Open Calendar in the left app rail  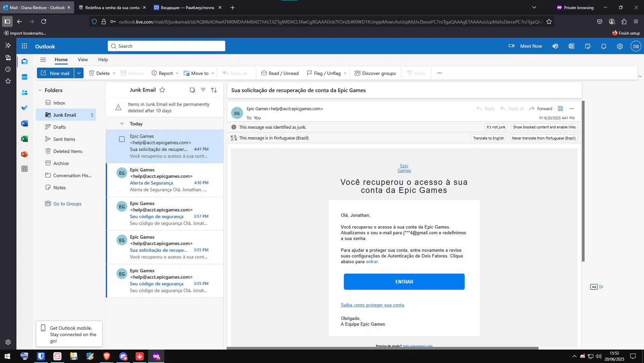tap(25, 77)
